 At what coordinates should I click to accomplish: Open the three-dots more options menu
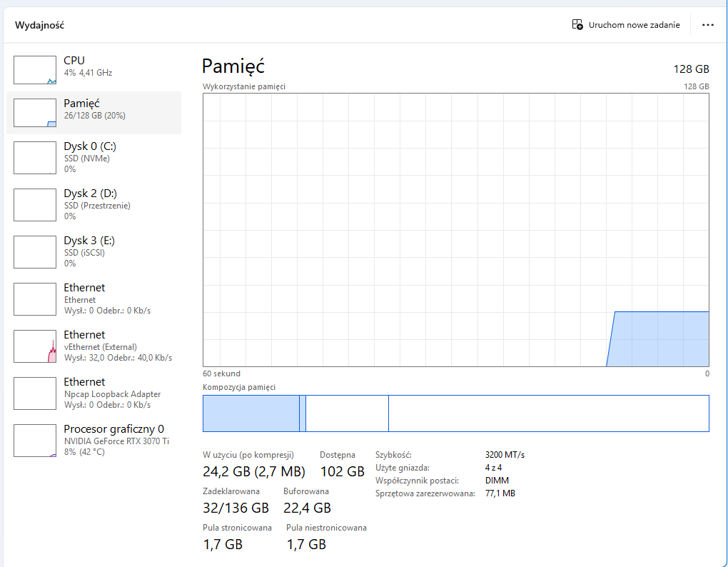[x=707, y=25]
